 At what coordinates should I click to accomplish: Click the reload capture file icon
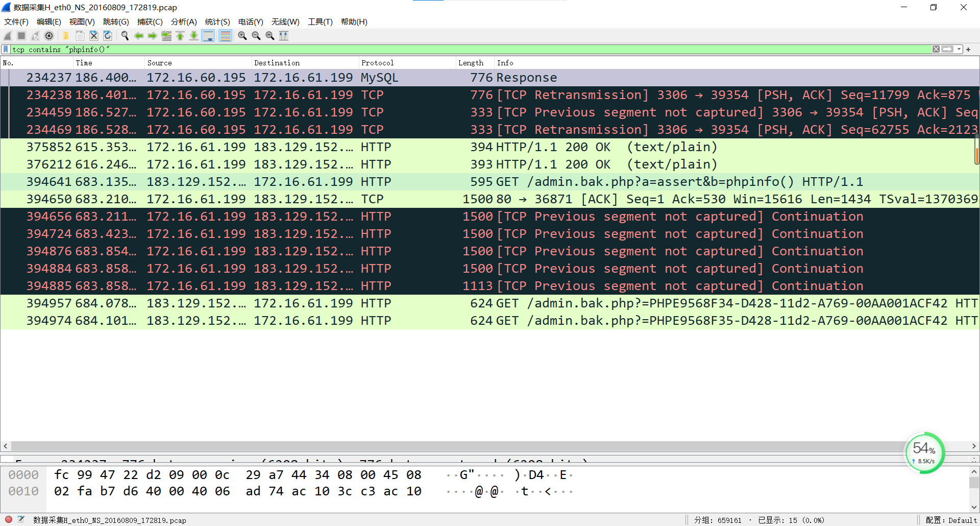tap(108, 36)
